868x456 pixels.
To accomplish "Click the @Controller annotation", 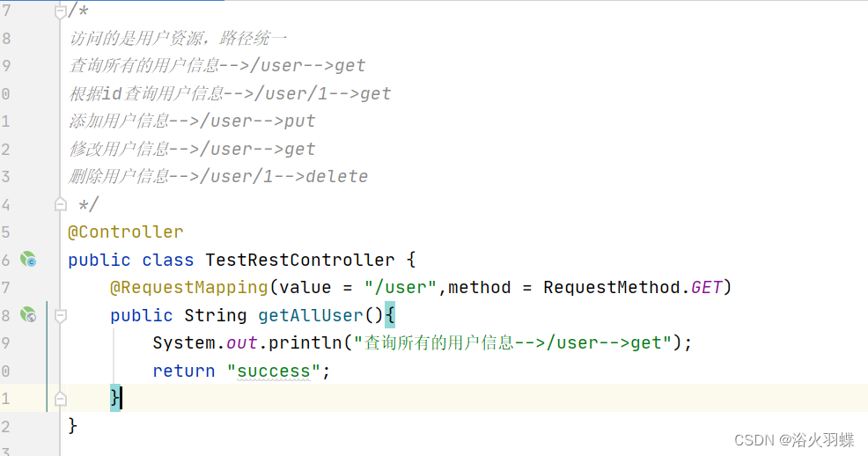I will (125, 232).
